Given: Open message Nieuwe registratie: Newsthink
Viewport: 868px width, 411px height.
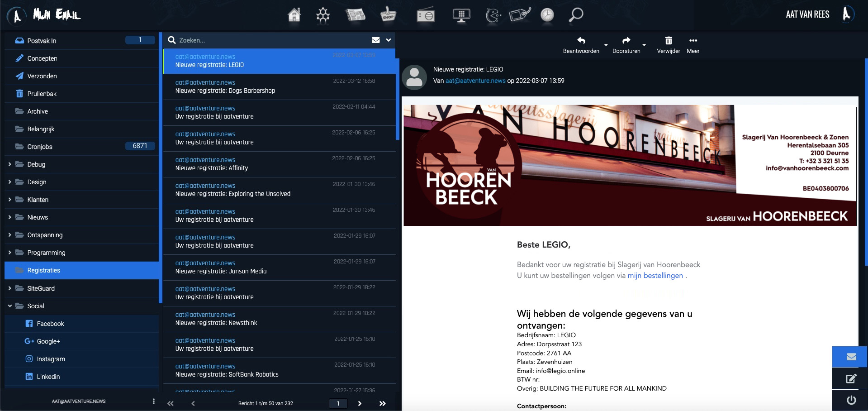Looking at the screenshot, I should tap(279, 319).
